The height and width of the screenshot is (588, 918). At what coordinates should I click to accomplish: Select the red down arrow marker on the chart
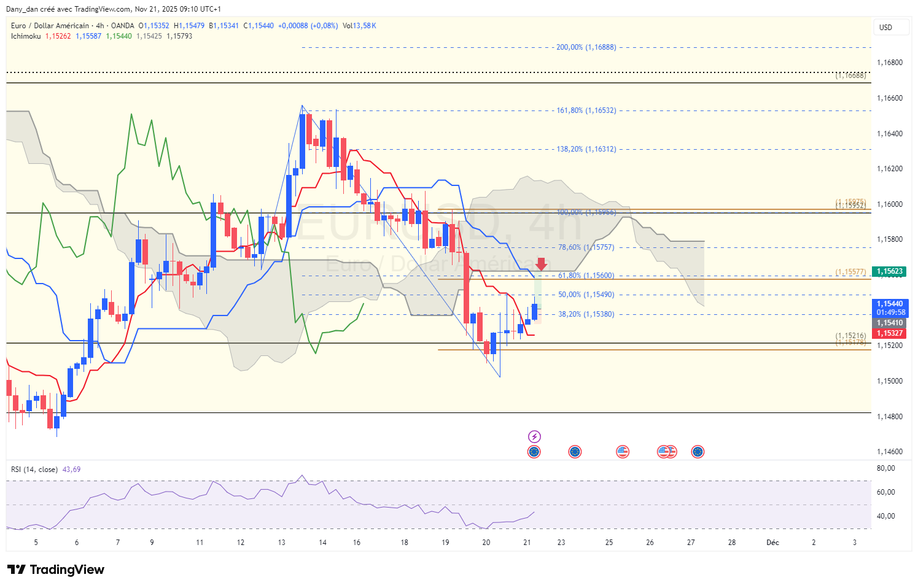[541, 264]
